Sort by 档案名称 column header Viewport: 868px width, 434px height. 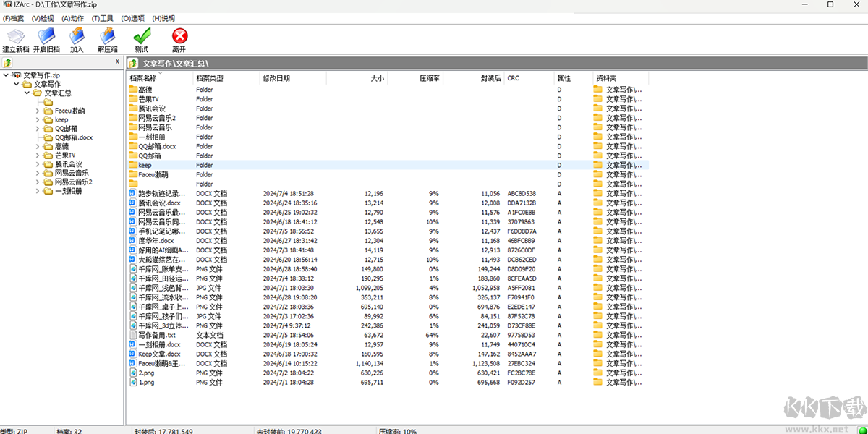pyautogui.click(x=143, y=78)
